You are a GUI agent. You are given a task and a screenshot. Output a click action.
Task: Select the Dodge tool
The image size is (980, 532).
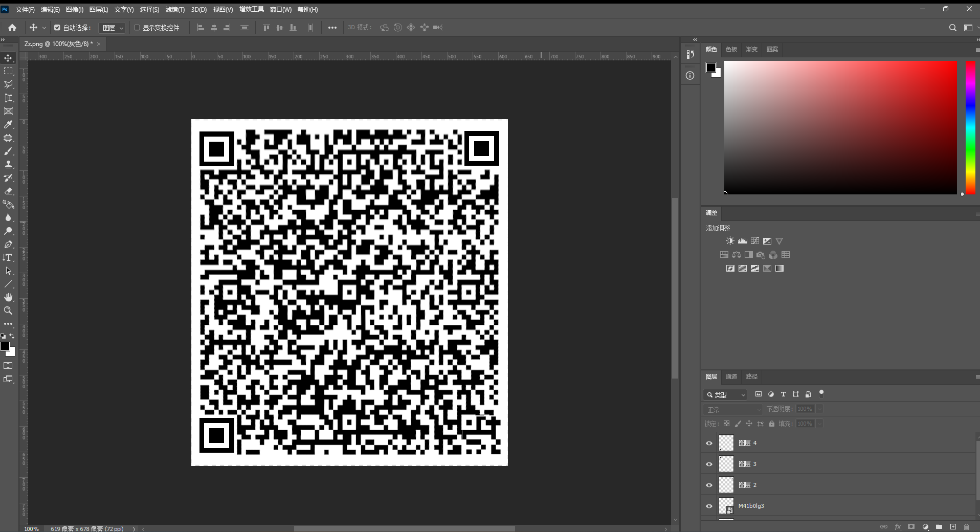(8, 231)
